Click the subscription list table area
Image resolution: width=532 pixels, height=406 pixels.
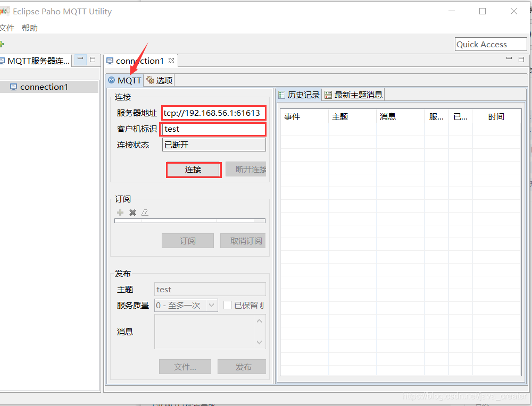190,221
